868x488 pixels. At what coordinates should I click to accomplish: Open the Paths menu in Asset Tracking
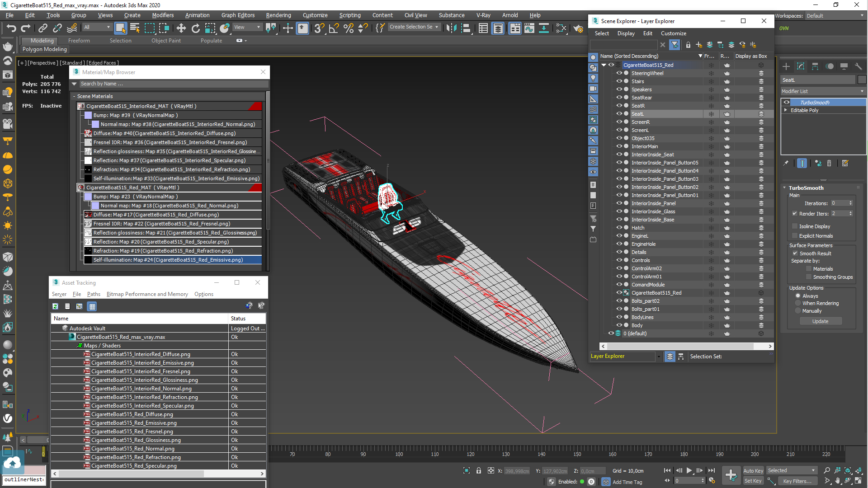pyautogui.click(x=94, y=294)
